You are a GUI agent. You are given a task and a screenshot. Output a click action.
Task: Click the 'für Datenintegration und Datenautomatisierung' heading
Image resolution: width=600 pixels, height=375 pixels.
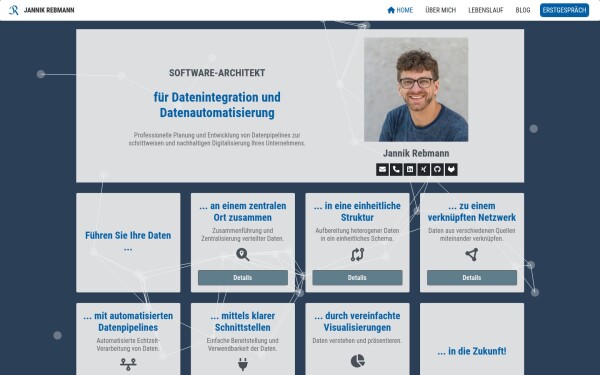(217, 105)
